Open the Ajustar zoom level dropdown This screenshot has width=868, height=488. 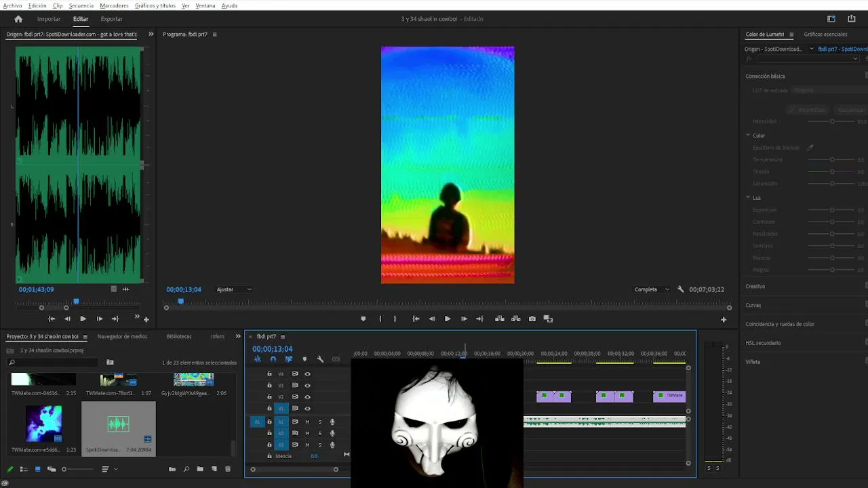pos(234,289)
